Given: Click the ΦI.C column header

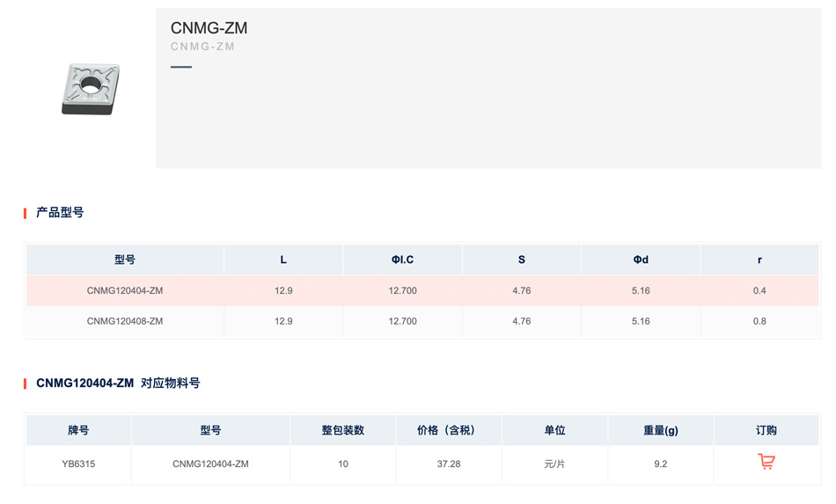Looking at the screenshot, I should [402, 259].
